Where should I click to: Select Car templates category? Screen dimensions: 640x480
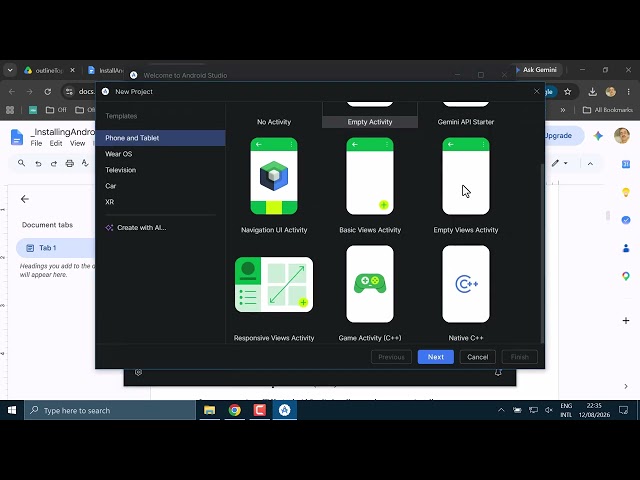[x=160, y=186]
